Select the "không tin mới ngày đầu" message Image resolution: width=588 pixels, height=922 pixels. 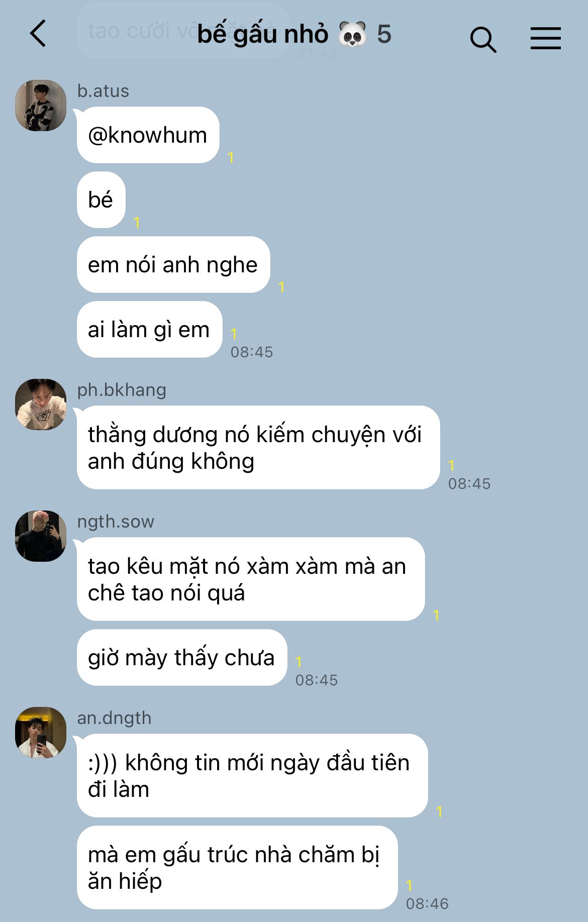(x=252, y=776)
